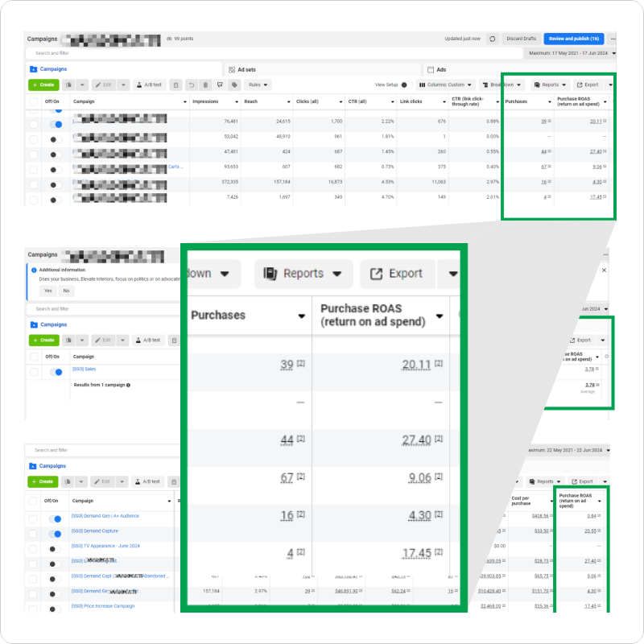The width and height of the screenshot is (644, 644).
Task: Toggle off the first campaign switch in top table
Action: (56, 125)
